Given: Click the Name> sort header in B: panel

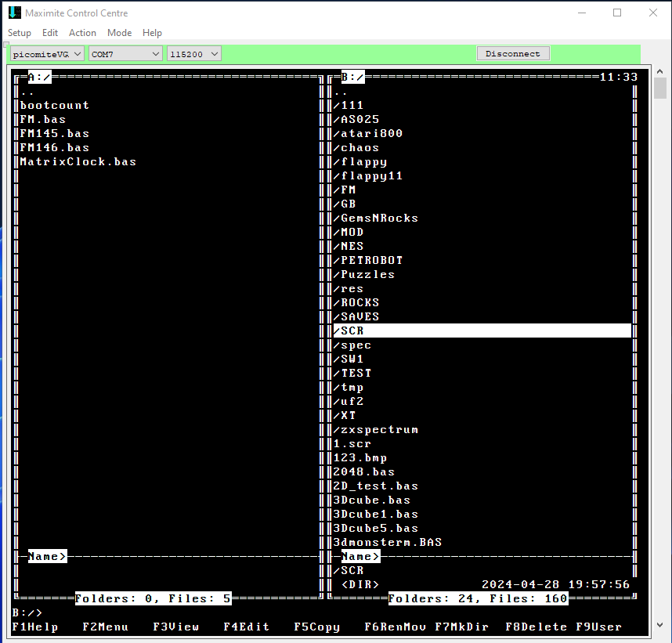Looking at the screenshot, I should pyautogui.click(x=360, y=557).
